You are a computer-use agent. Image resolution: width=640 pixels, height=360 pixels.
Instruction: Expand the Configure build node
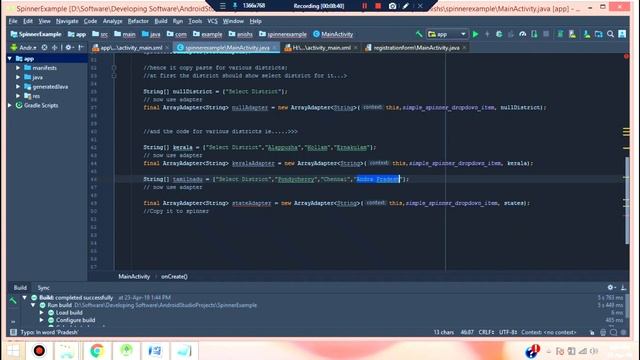pos(42,320)
